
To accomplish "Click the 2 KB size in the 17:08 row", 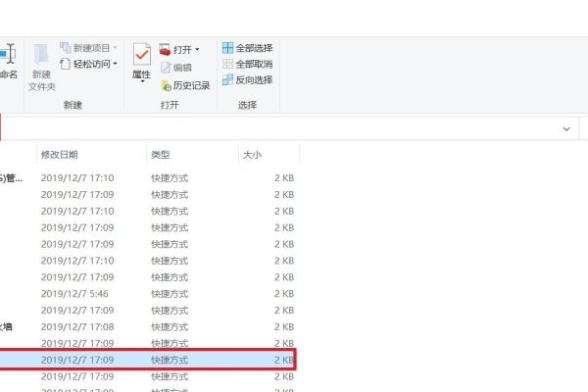I will pyautogui.click(x=284, y=326).
